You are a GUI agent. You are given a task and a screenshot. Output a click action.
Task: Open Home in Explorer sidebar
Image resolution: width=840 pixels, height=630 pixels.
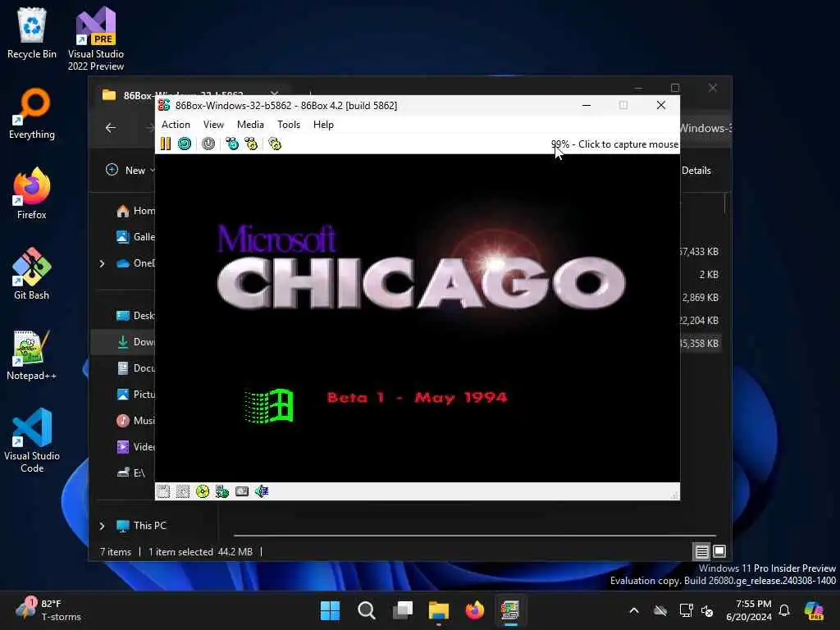[x=135, y=211]
